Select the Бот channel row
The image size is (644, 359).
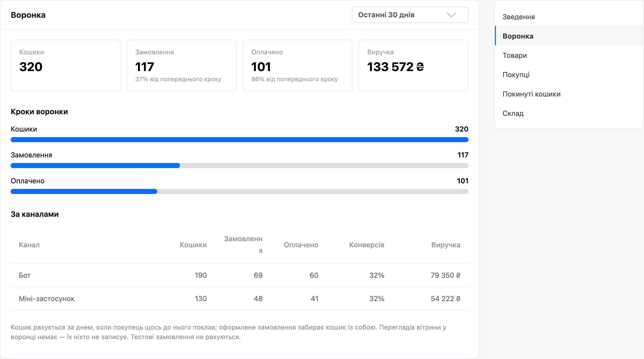coord(240,275)
